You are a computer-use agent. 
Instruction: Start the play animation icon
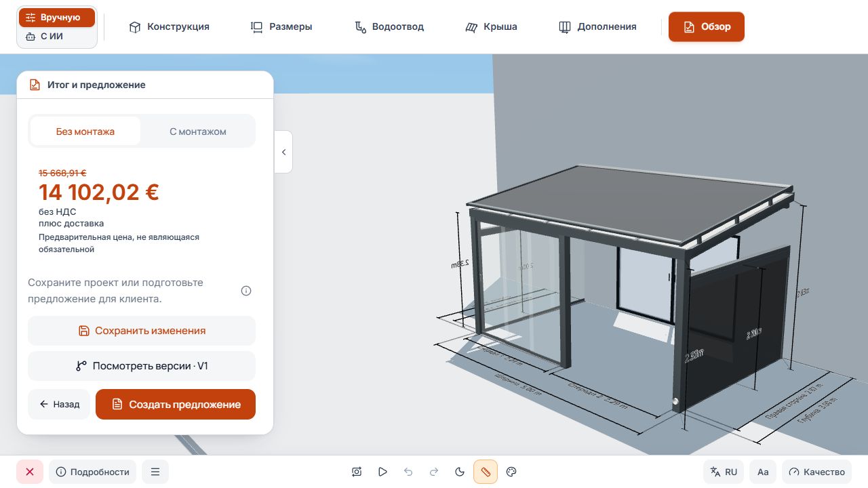tap(382, 472)
